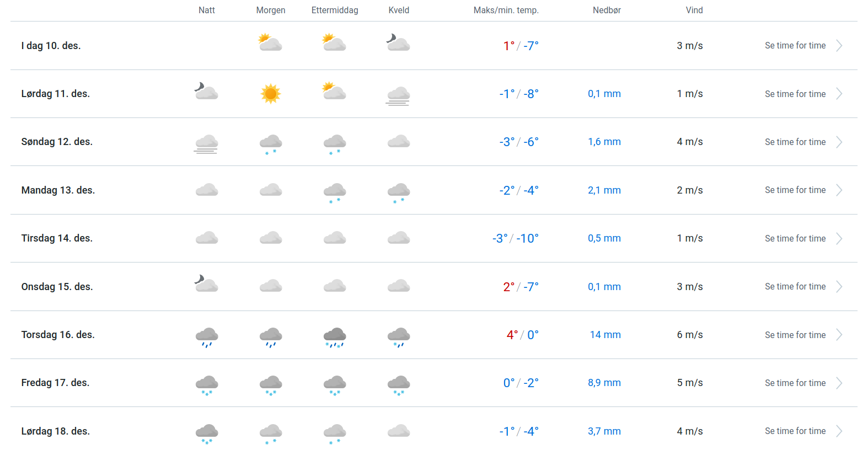Image resolution: width=868 pixels, height=455 pixels.
Task: Click the sleet icon for Torsdag 16. des. afternoon
Action: (335, 336)
